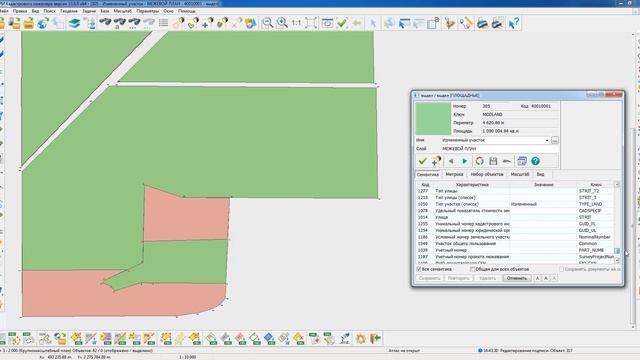Click the semantics table scrollbar up arrow
This screenshot has width=640, height=360.
(617, 185)
